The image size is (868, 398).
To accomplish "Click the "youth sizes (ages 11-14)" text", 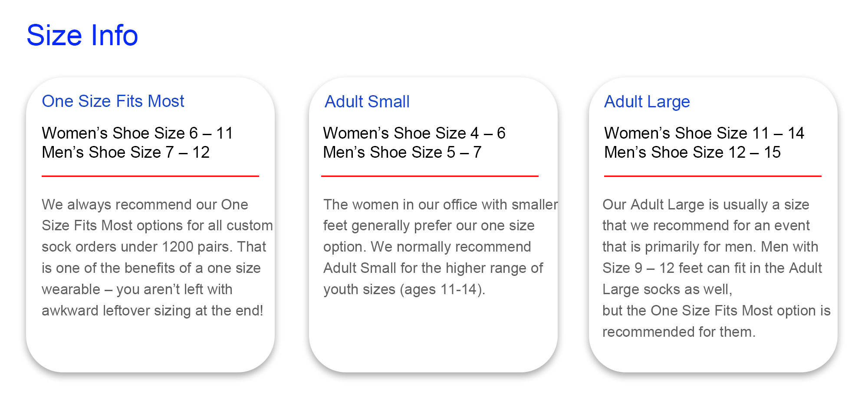I will coord(404,289).
